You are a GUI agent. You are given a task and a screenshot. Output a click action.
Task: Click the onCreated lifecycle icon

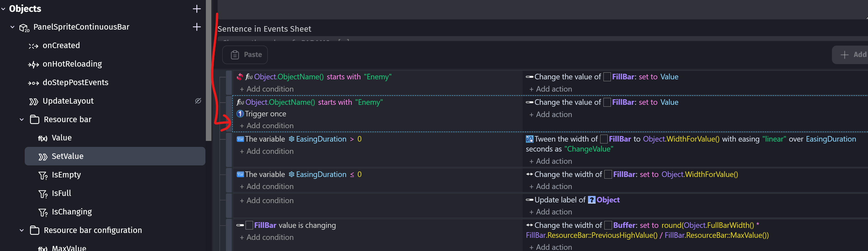pyautogui.click(x=33, y=46)
